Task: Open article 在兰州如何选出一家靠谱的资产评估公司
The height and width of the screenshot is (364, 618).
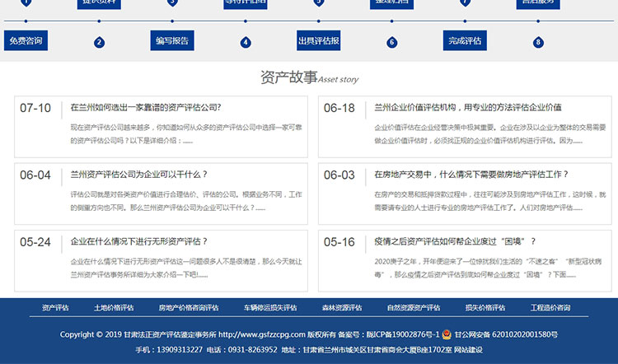Action: 145,107
